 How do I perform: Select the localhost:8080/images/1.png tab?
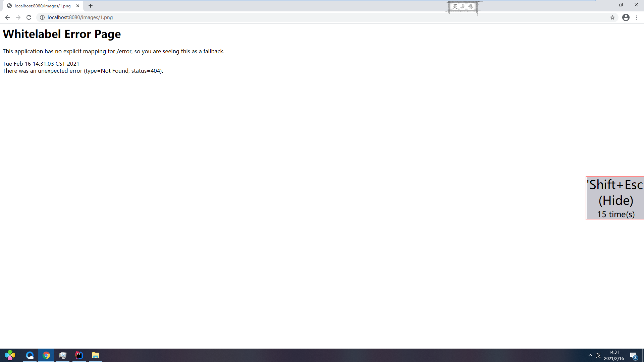[43, 6]
